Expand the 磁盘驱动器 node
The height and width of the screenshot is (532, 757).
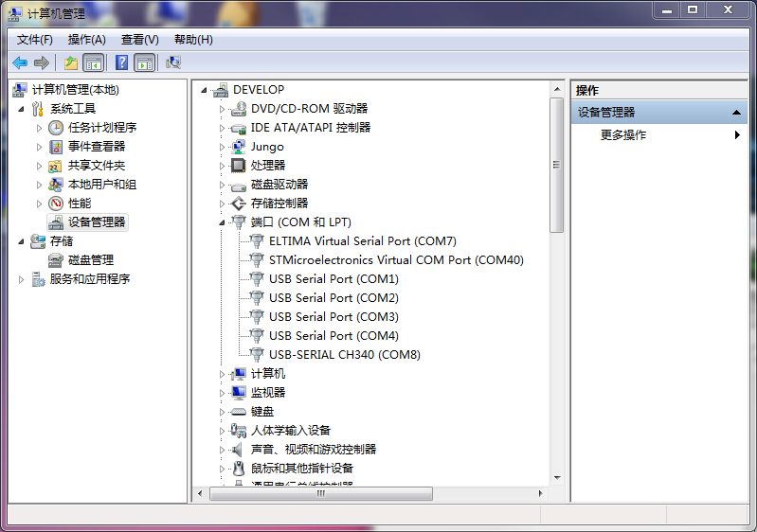point(222,185)
